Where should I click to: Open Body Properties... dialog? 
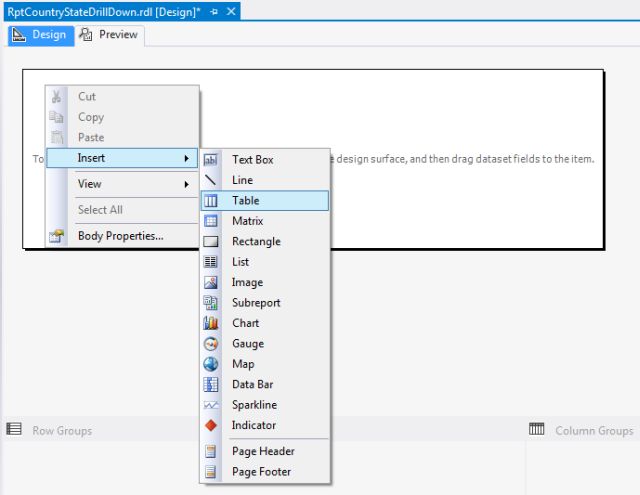pyautogui.click(x=122, y=236)
